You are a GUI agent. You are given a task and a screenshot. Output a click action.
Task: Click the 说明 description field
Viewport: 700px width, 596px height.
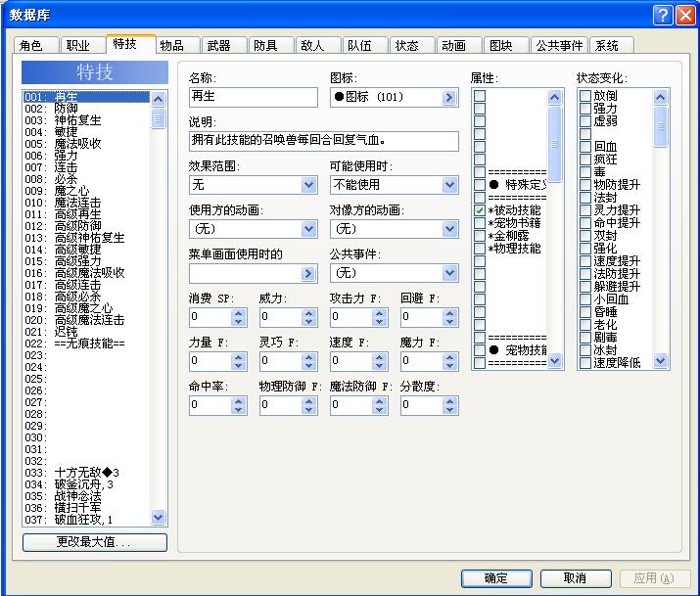[x=324, y=141]
